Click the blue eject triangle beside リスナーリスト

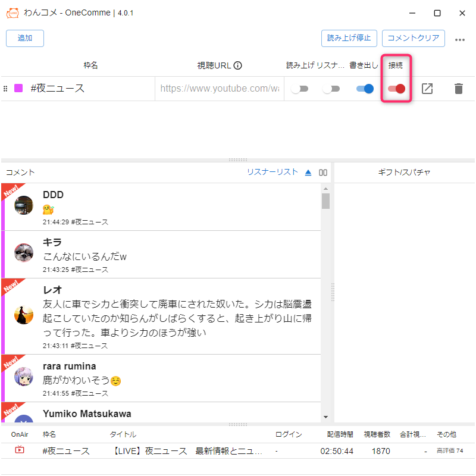[x=308, y=173]
